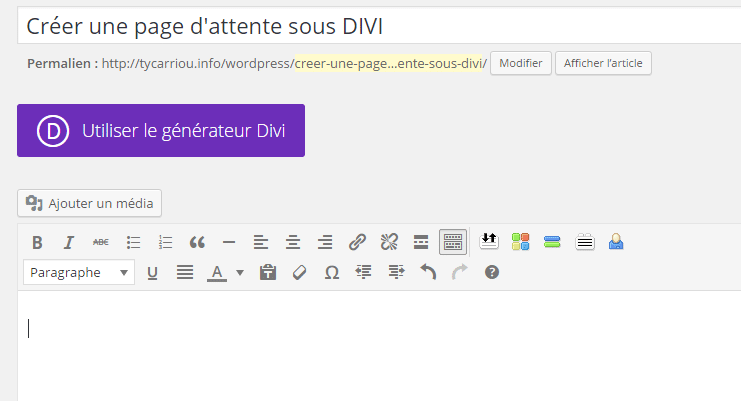Screen dimensions: 741x401
Task: Click the post title input field
Action: click(x=380, y=27)
